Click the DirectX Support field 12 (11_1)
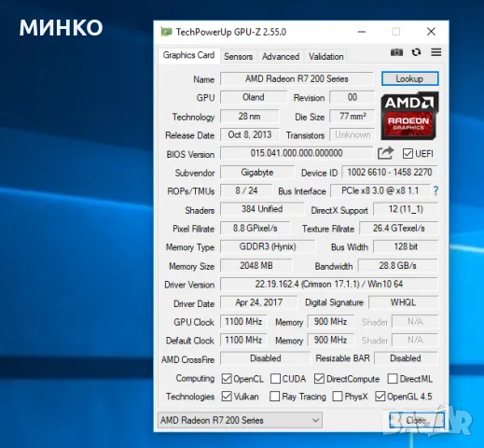This screenshot has width=484, height=448. click(x=406, y=209)
